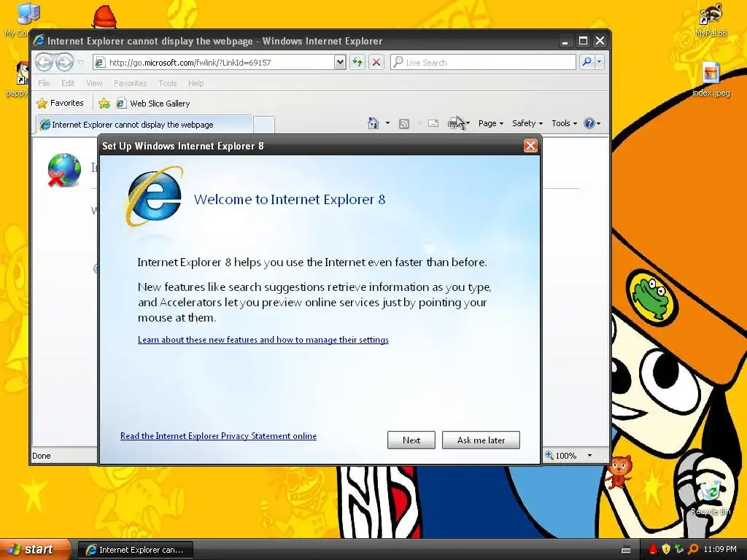Open a new blank tab

coord(264,125)
